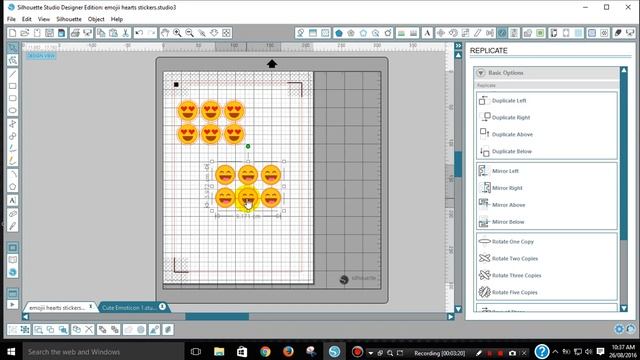Select the Knife tool in left toolbar
This screenshot has width=640, height=360.
point(13,226)
